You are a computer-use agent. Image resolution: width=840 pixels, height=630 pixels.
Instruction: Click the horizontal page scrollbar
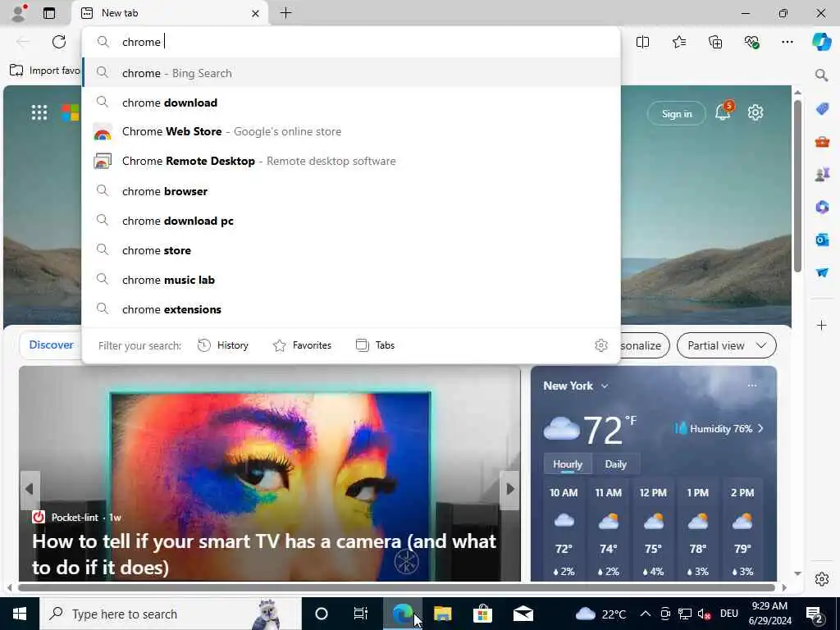point(396,587)
